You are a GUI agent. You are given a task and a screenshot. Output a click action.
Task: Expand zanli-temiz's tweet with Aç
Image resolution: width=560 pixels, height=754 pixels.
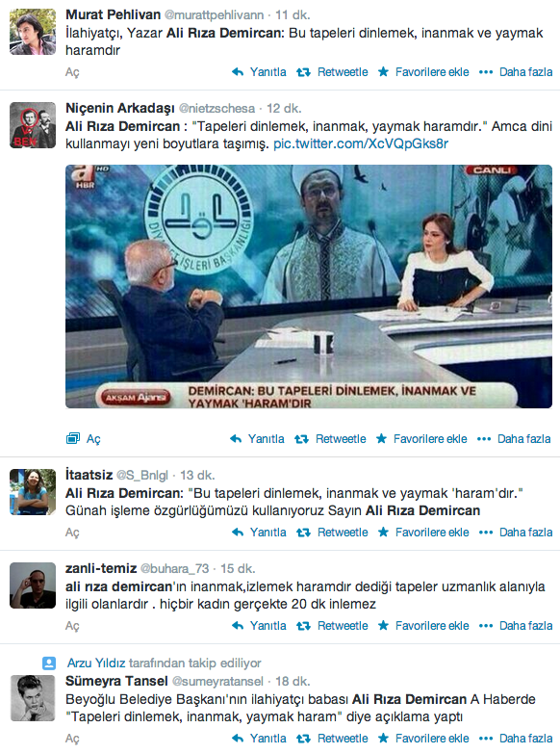click(72, 626)
